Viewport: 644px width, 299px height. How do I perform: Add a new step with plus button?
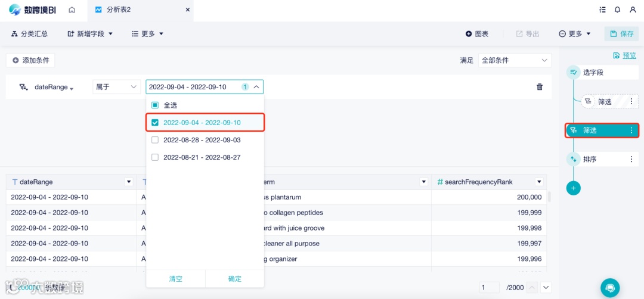click(x=574, y=188)
